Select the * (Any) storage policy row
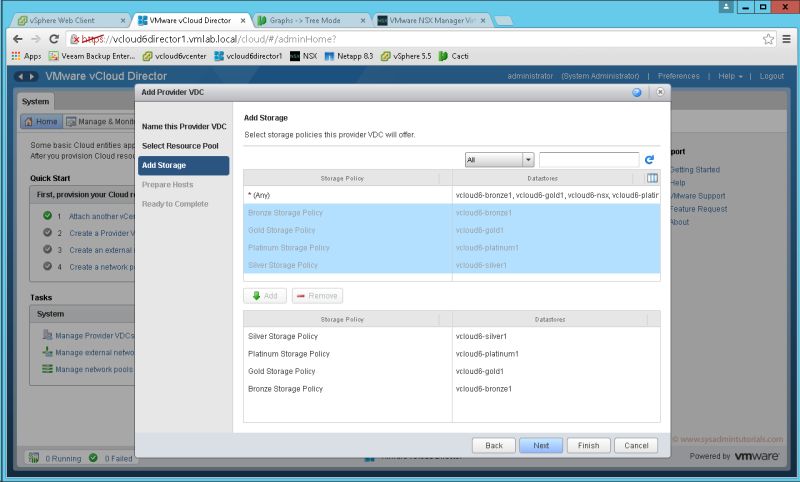The width and height of the screenshot is (800, 482). pyautogui.click(x=452, y=195)
